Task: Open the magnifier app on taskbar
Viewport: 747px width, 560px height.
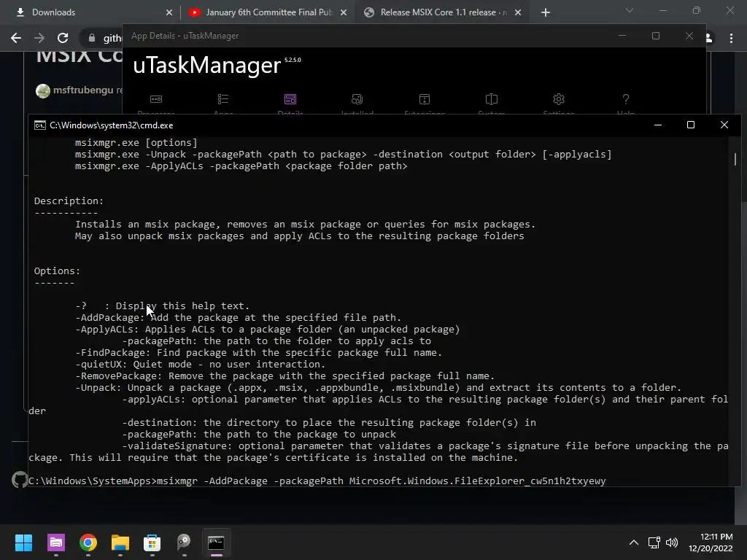Action: (184, 542)
